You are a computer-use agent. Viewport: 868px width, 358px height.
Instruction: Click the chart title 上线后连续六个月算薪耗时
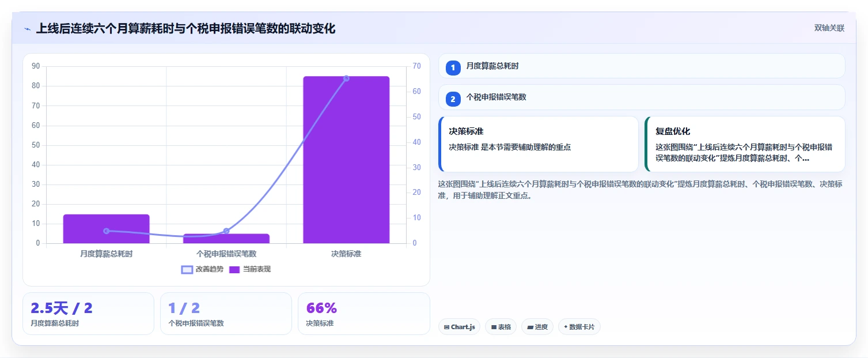[x=185, y=28]
